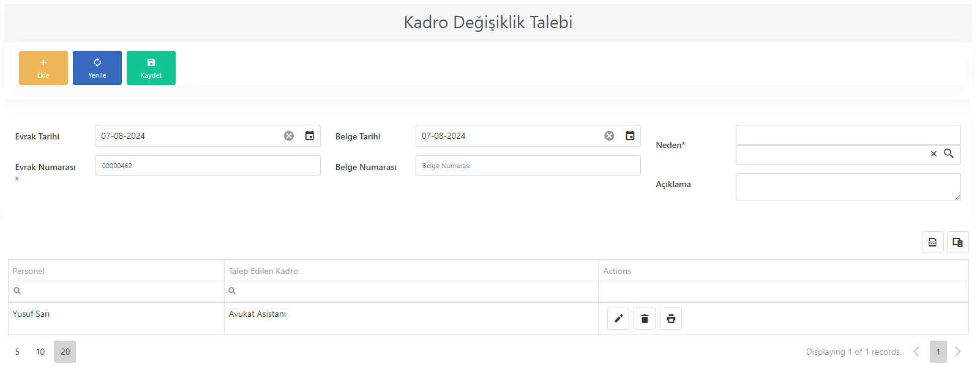This screenshot has width=980, height=381.
Task: Clear the Evrak Tarihi date value
Action: click(x=289, y=136)
